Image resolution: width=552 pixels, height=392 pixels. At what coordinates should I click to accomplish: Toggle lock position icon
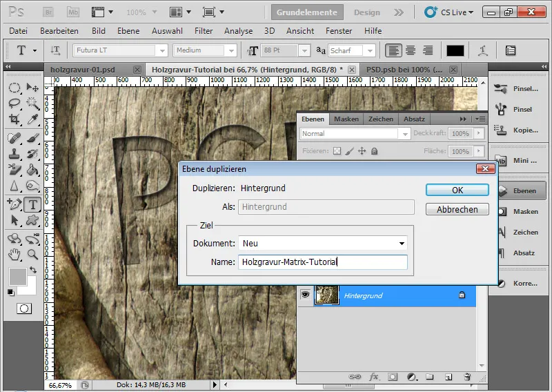pos(362,151)
